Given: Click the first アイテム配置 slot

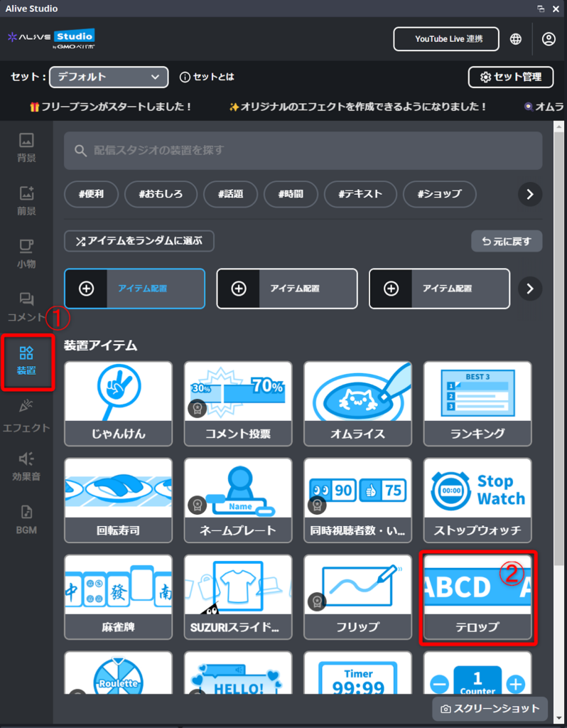Looking at the screenshot, I should coord(134,289).
